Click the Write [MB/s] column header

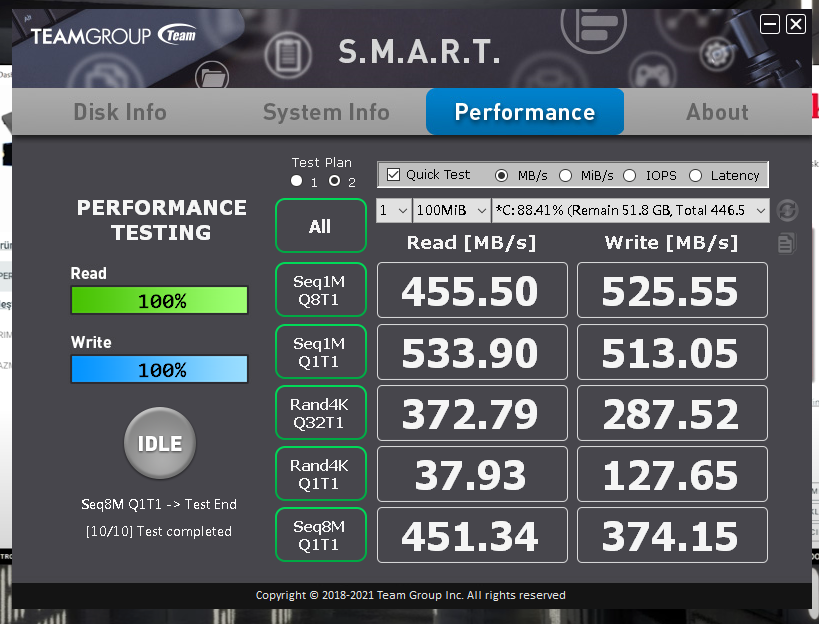[672, 243]
